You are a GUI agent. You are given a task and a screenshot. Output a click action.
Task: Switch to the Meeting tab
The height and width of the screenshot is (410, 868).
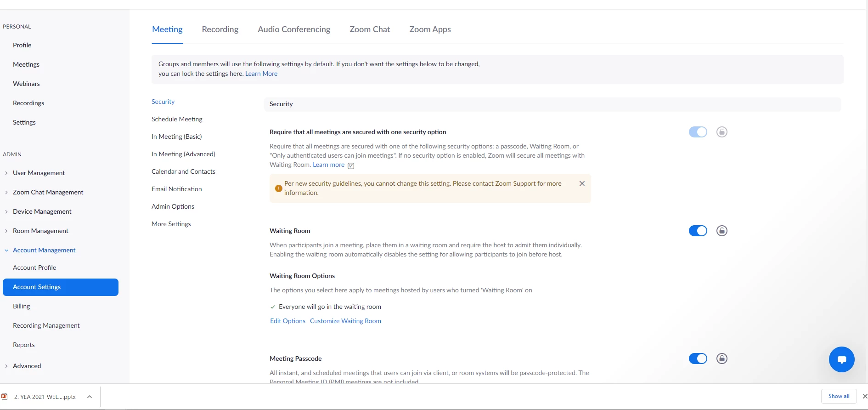(167, 29)
